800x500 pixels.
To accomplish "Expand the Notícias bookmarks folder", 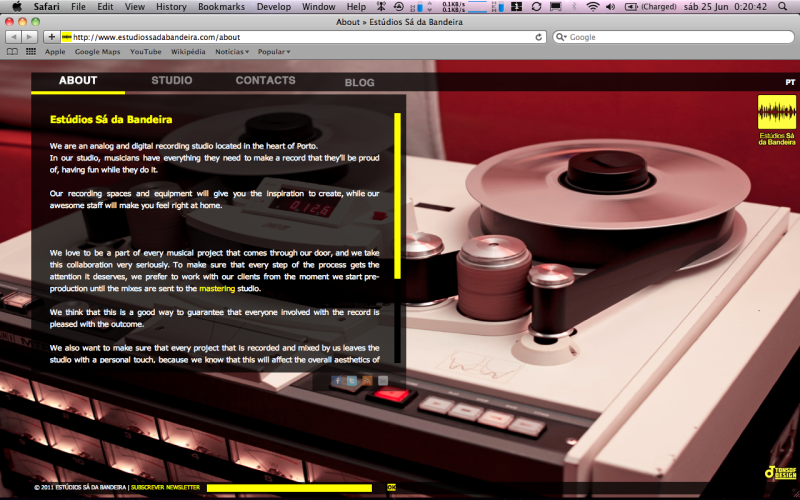I will [233, 51].
